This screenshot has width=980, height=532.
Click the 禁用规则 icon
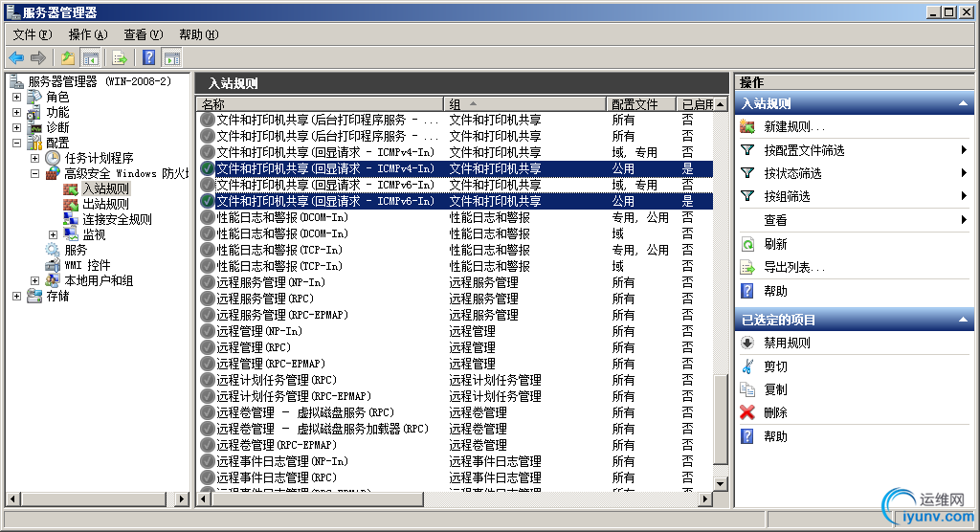click(747, 343)
